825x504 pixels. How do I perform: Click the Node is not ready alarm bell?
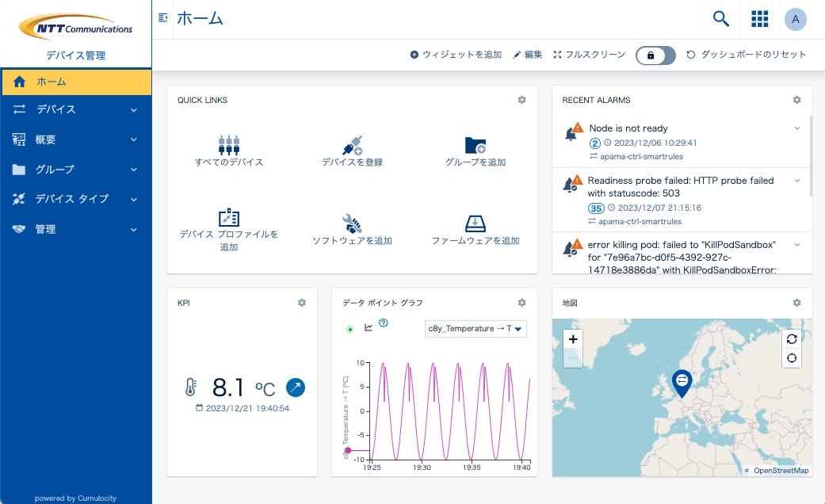pos(574,132)
